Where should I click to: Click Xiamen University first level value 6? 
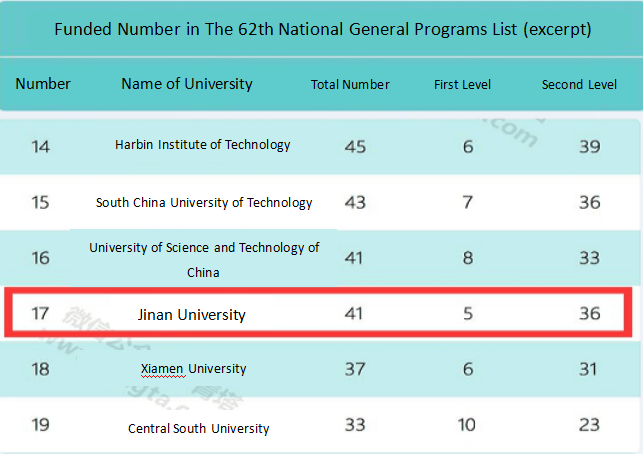(468, 369)
